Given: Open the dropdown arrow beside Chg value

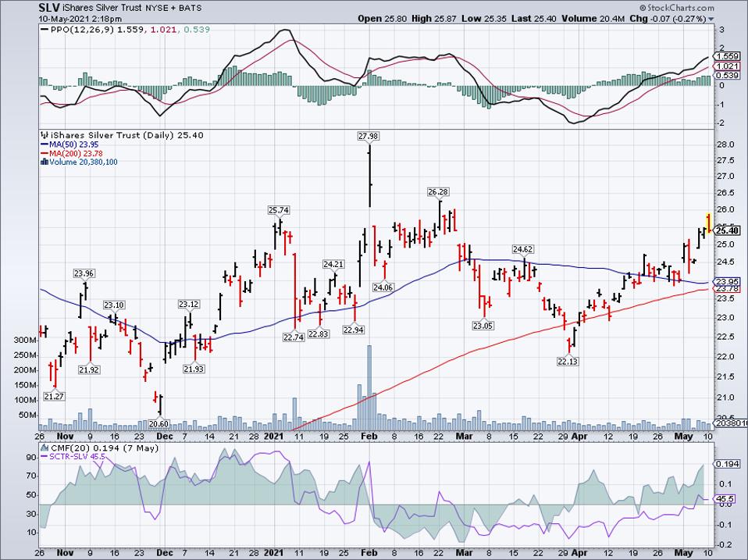Looking at the screenshot, I should click(x=711, y=19).
